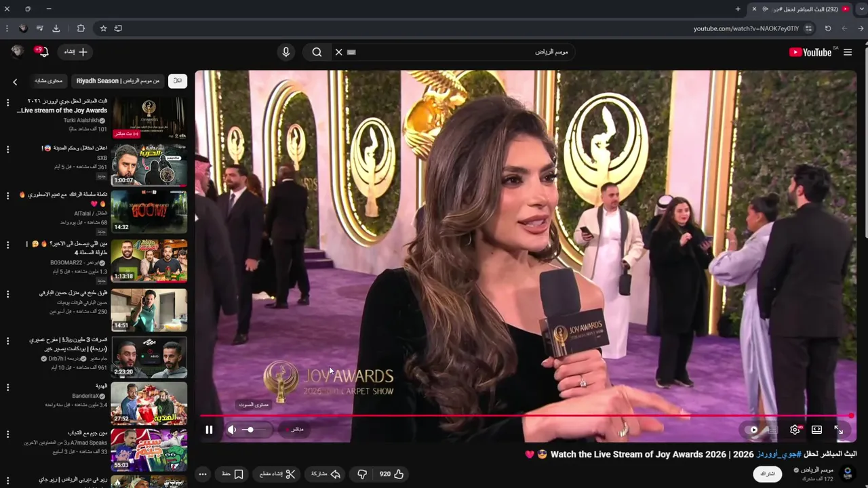Share the video with the arrow icon
Viewport: 868px width, 488px height.
pyautogui.click(x=325, y=474)
